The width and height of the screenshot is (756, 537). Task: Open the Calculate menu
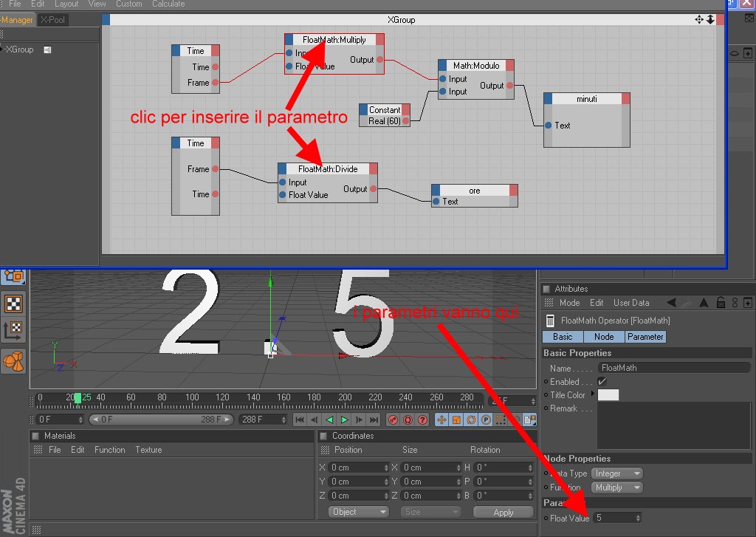168,4
